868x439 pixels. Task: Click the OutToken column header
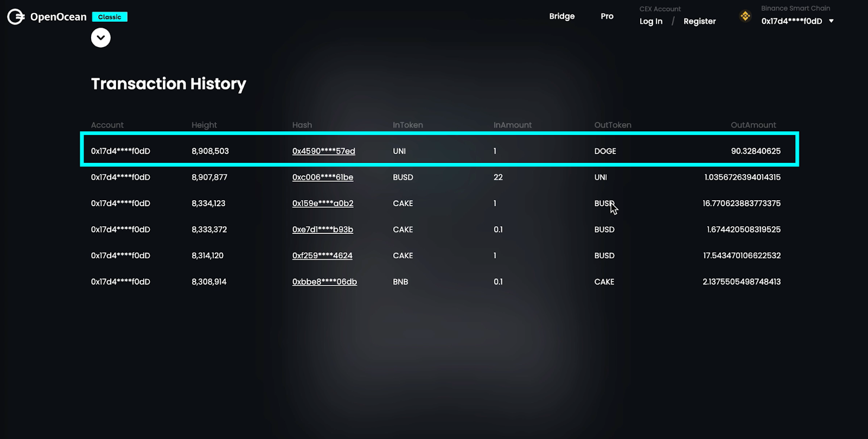point(612,125)
